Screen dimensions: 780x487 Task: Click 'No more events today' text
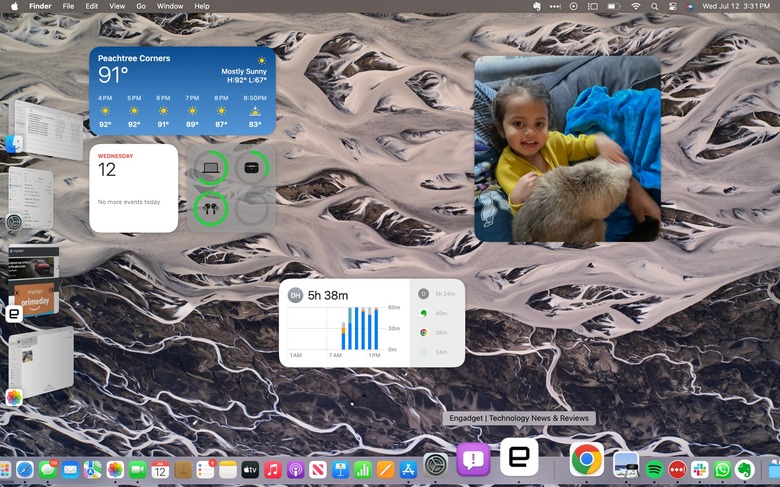coord(129,202)
